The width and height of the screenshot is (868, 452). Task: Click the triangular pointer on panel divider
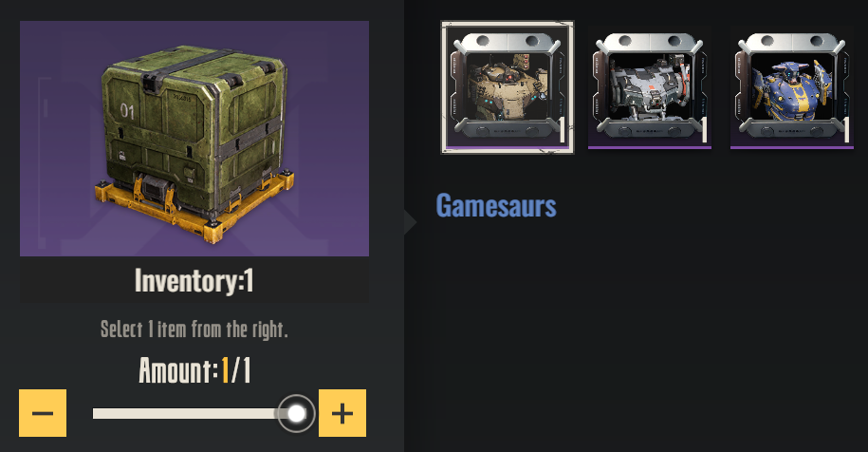click(x=410, y=222)
